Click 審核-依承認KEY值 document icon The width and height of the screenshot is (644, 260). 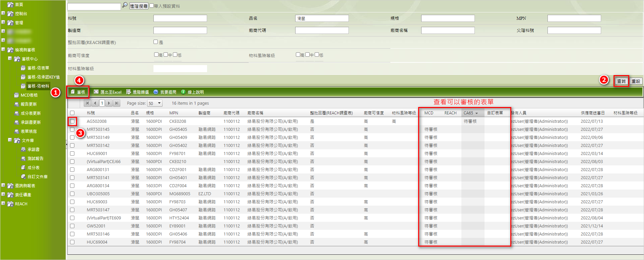23,77
